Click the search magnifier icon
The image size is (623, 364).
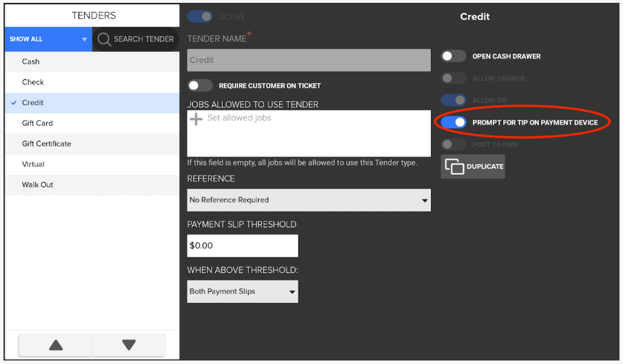pos(104,39)
